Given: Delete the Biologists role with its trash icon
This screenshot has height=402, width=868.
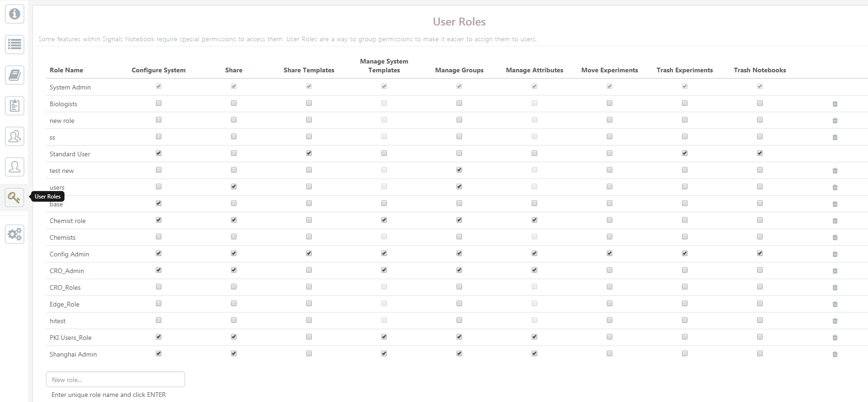Looking at the screenshot, I should click(x=835, y=104).
